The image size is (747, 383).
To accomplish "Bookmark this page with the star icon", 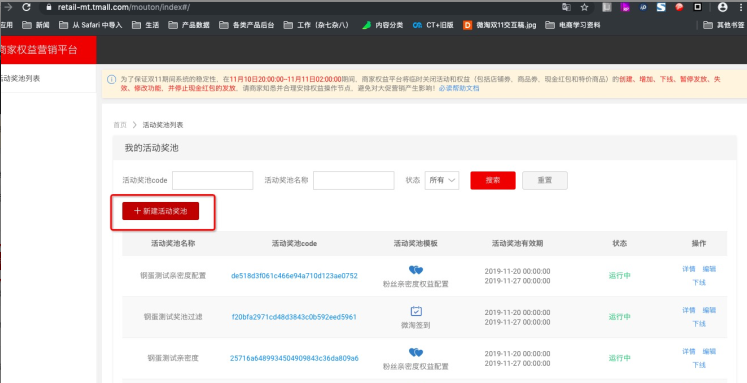I will [x=585, y=7].
